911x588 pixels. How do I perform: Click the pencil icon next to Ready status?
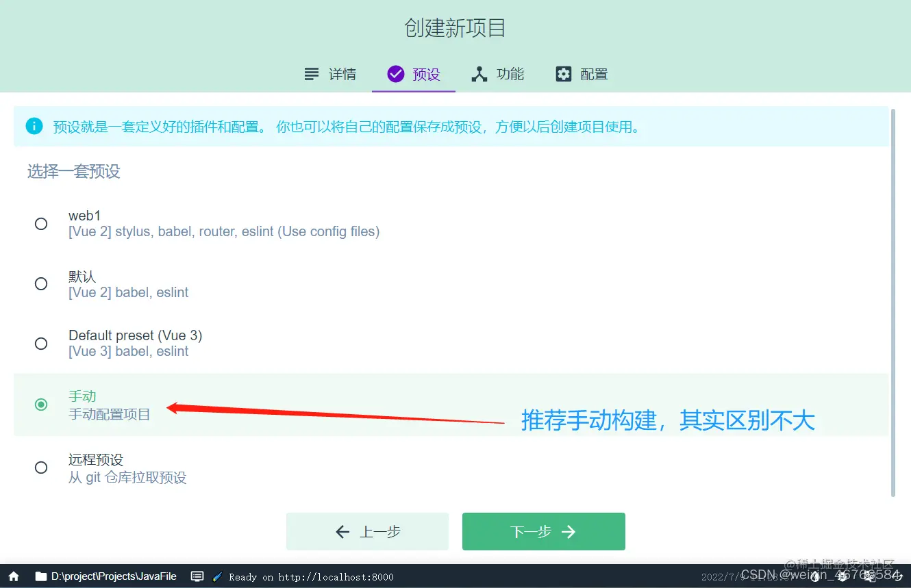click(216, 576)
